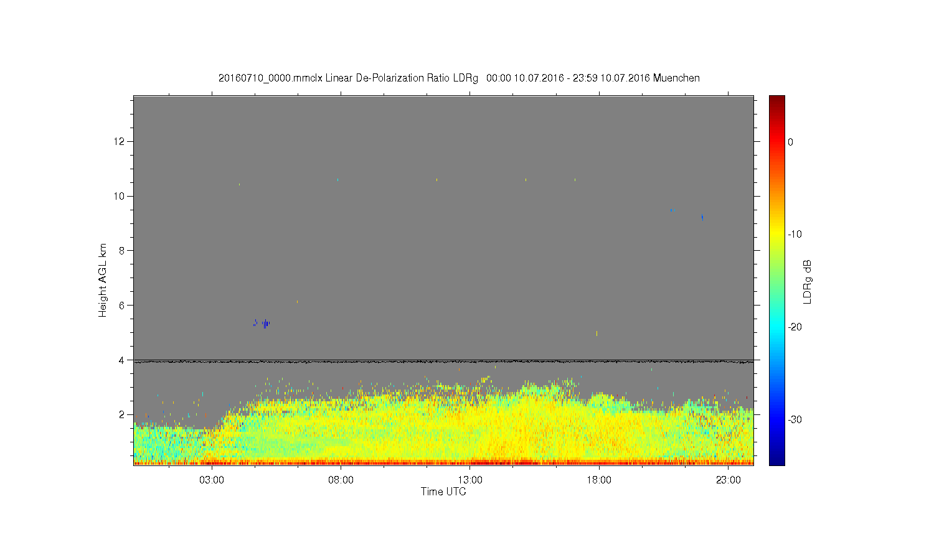Click the blue echo cluster near 5 km
The width and height of the screenshot is (934, 560).
[x=262, y=323]
